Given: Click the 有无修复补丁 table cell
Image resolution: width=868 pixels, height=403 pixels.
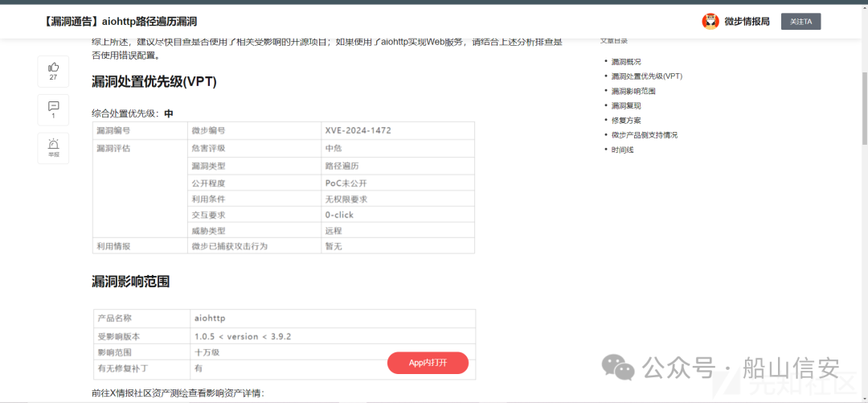Looking at the screenshot, I should click(x=141, y=369).
